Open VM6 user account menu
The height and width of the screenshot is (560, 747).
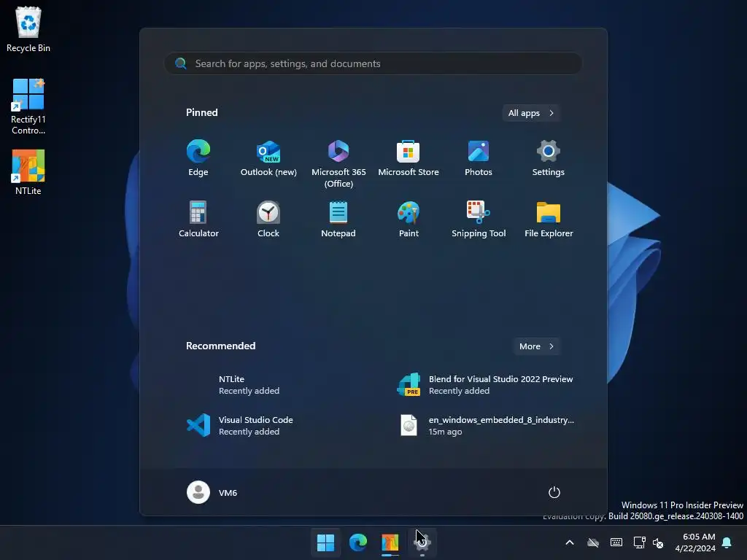coord(212,492)
